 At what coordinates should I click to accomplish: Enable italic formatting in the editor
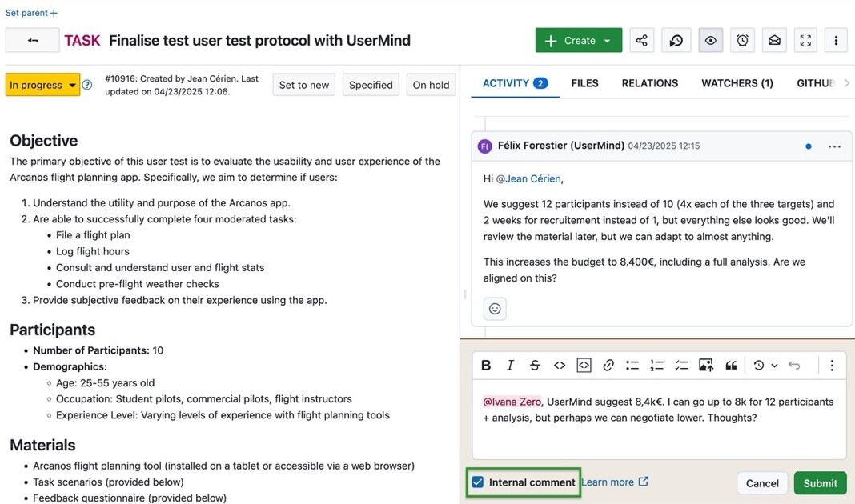[510, 365]
